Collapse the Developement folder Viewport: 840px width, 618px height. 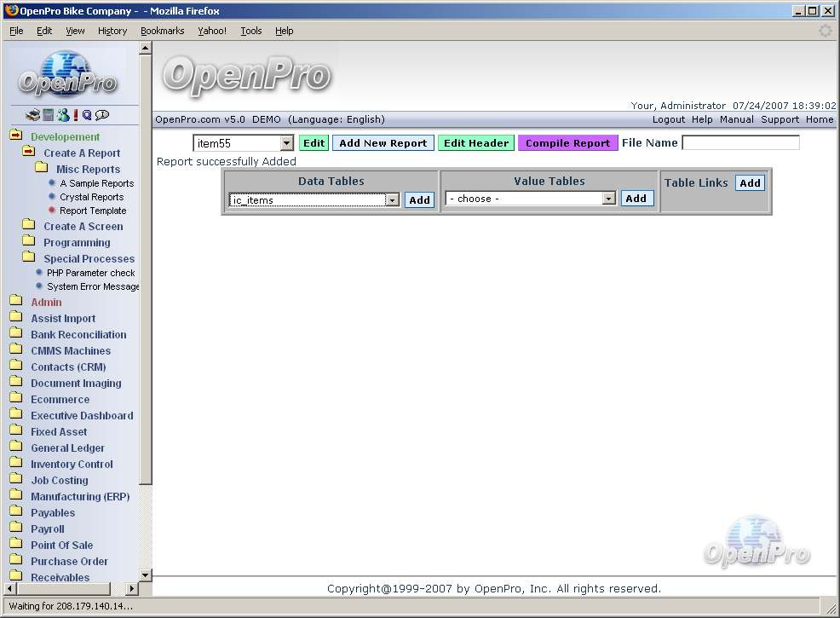[x=15, y=136]
